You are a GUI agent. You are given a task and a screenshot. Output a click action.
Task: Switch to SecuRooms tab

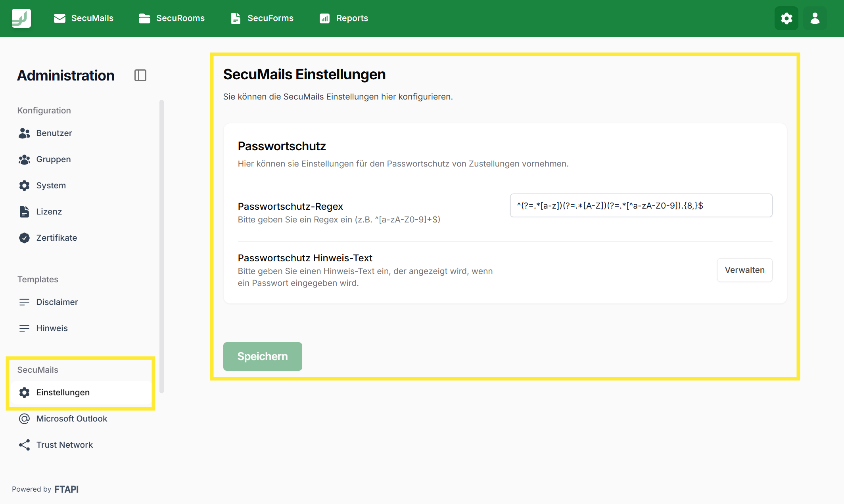pyautogui.click(x=172, y=18)
